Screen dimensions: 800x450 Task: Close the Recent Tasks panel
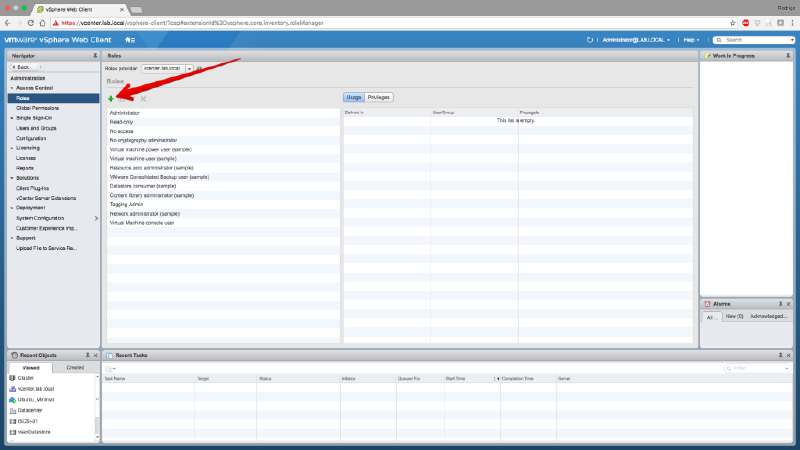pyautogui.click(x=789, y=355)
